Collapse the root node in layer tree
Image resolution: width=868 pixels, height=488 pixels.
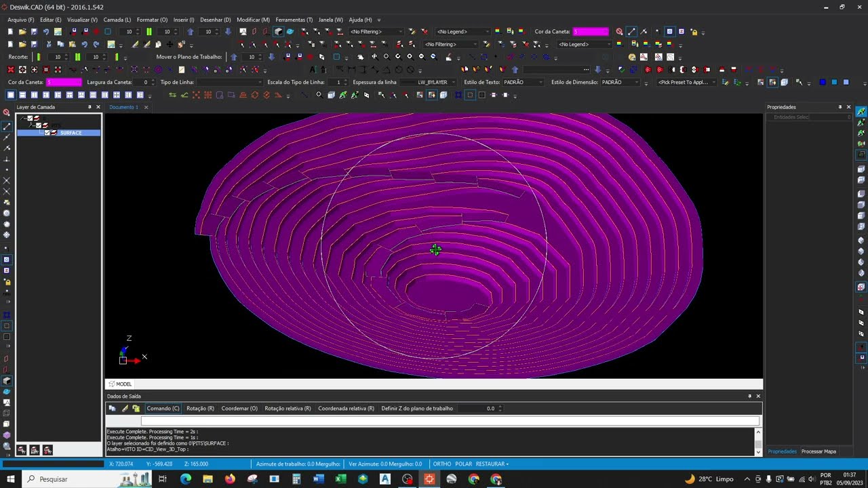click(x=22, y=119)
